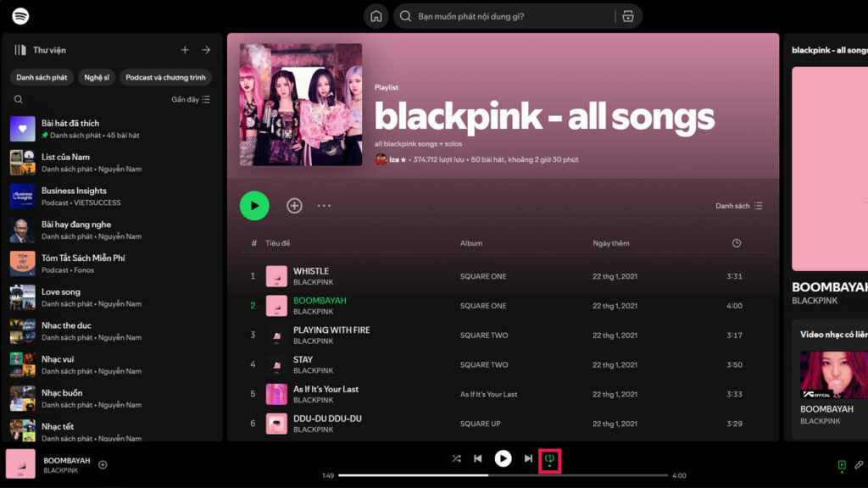This screenshot has width=868, height=488.
Task: Select As If It's Your Last track
Action: (x=504, y=394)
